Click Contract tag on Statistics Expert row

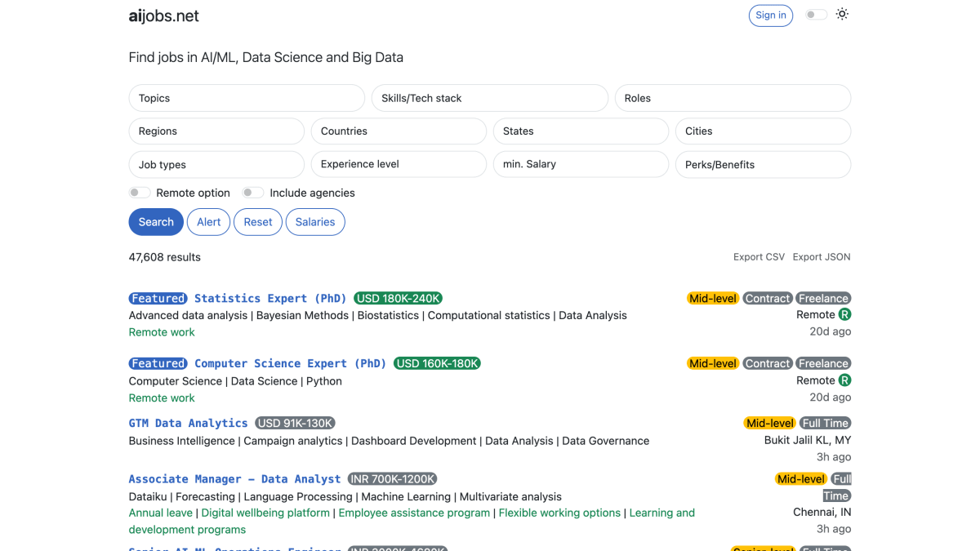[x=768, y=298]
